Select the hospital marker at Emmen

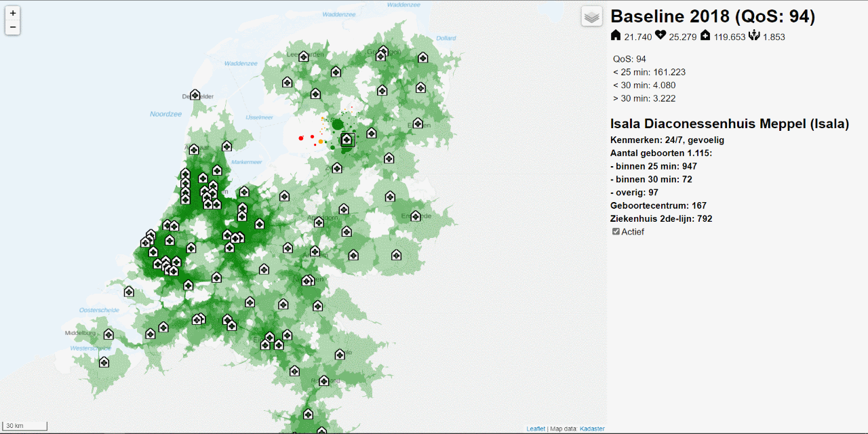418,123
